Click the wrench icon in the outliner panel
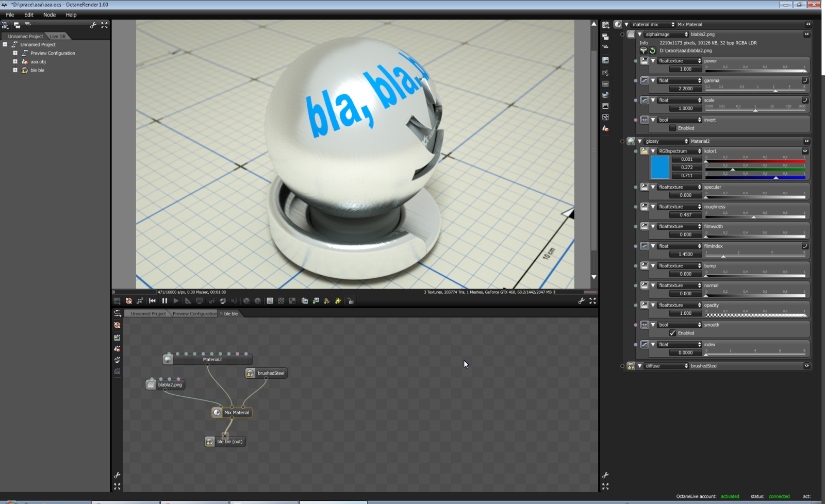825x504 pixels. coord(93,25)
